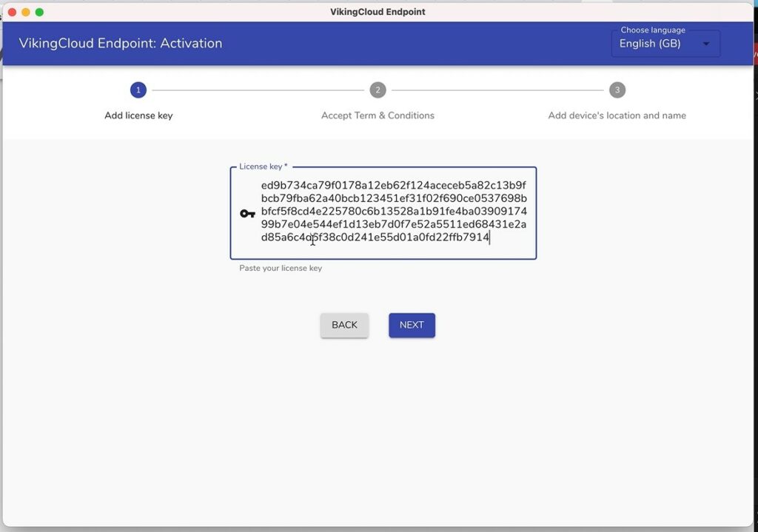Click the step 1 circle indicator
The height and width of the screenshot is (532, 758).
click(x=138, y=90)
